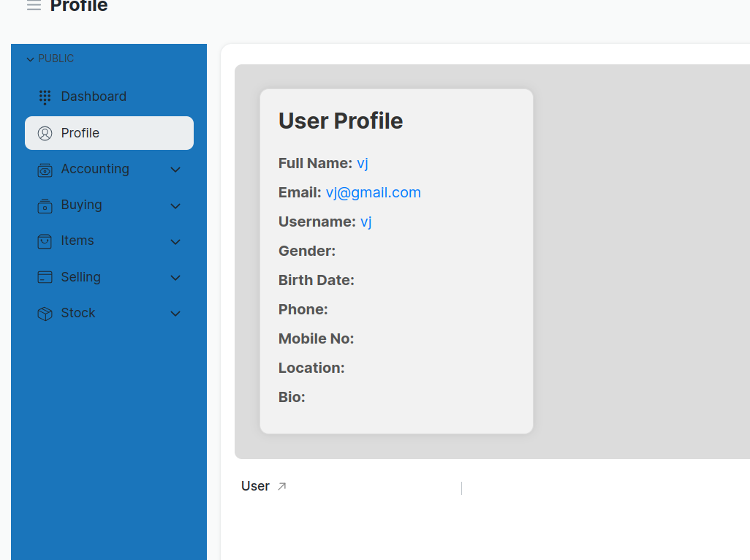Expand the Stock section chevron
The image size is (750, 560).
tap(175, 314)
